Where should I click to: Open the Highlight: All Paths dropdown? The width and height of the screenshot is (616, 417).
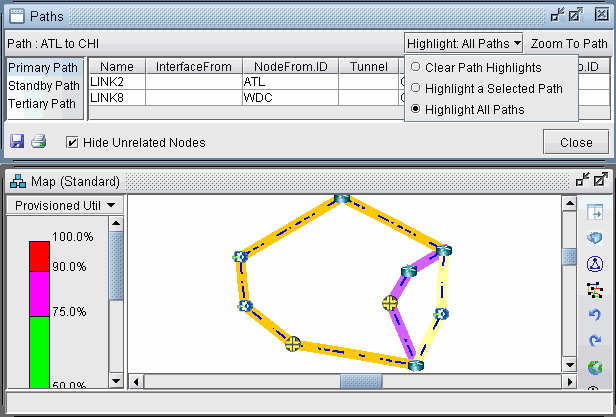coord(464,43)
